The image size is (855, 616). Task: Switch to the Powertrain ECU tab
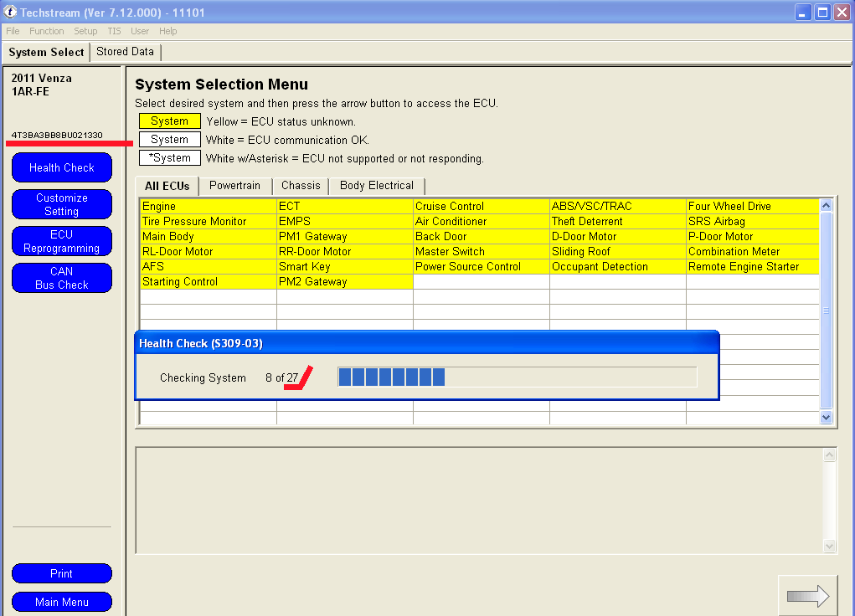pyautogui.click(x=235, y=186)
